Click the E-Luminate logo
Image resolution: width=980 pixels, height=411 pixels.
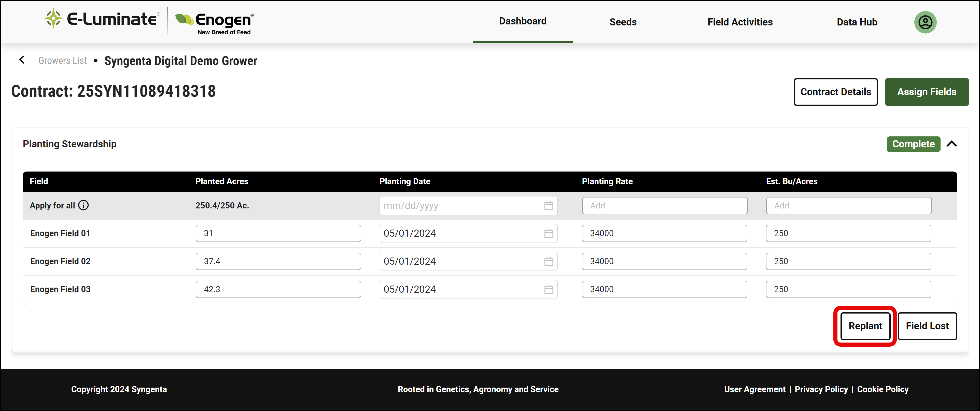pos(102,19)
